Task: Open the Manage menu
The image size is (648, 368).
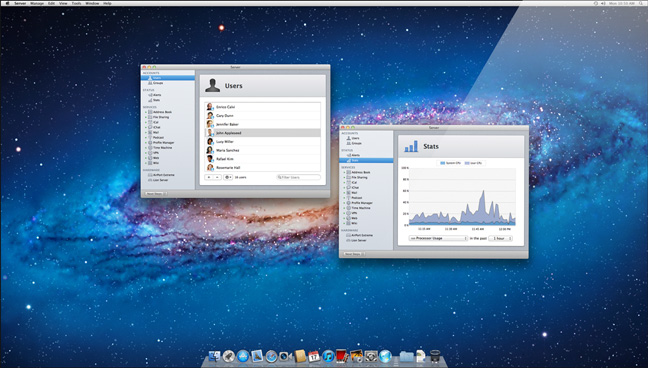Action: click(x=37, y=3)
